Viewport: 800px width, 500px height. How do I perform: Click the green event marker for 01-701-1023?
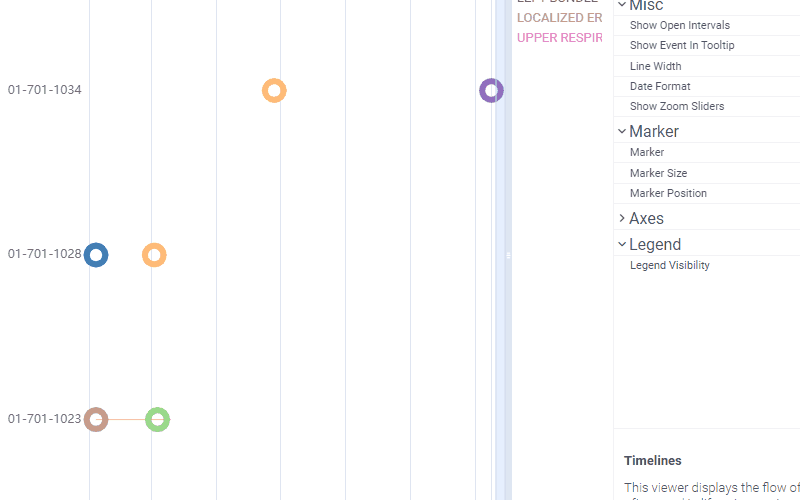158,419
